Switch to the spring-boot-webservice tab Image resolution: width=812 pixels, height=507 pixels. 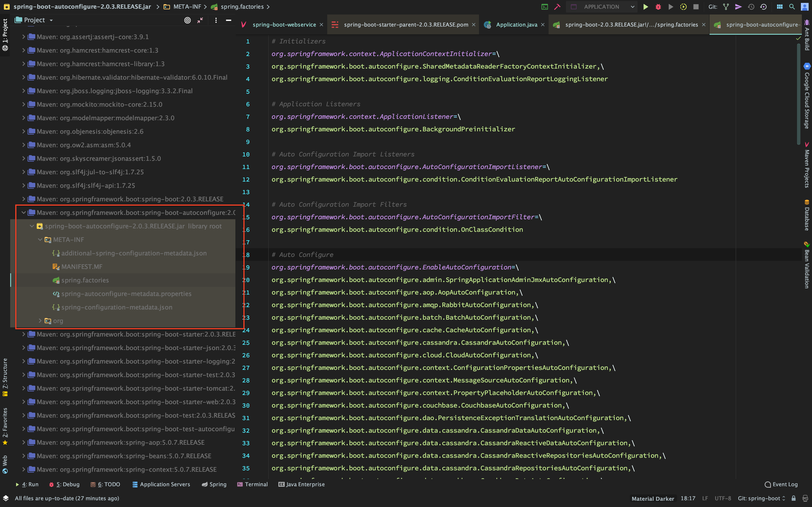284,25
